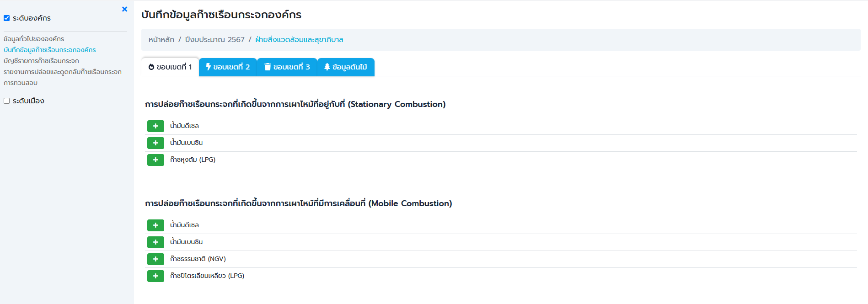This screenshot has height=304, width=868.
Task: Go to การทวนสอบ in sidebar
Action: 21,83
